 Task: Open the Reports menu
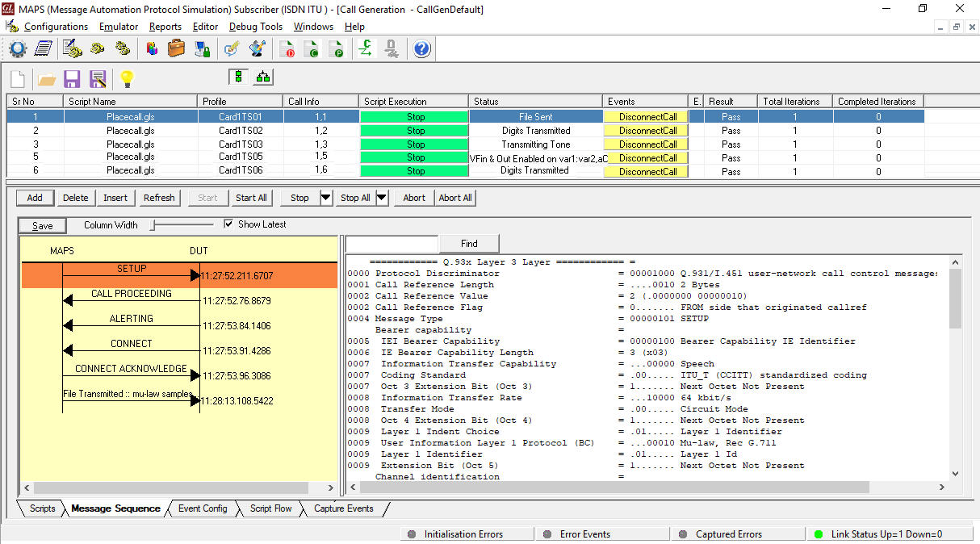(165, 27)
